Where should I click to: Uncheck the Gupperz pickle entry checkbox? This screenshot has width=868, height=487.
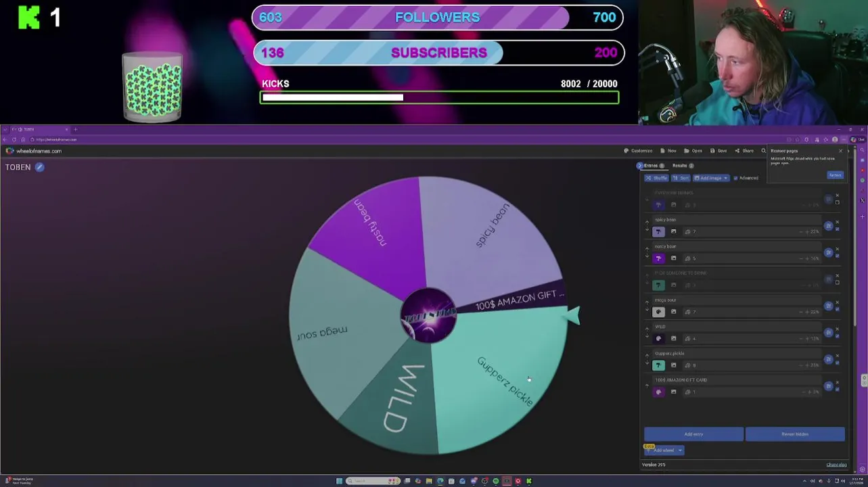pos(838,363)
